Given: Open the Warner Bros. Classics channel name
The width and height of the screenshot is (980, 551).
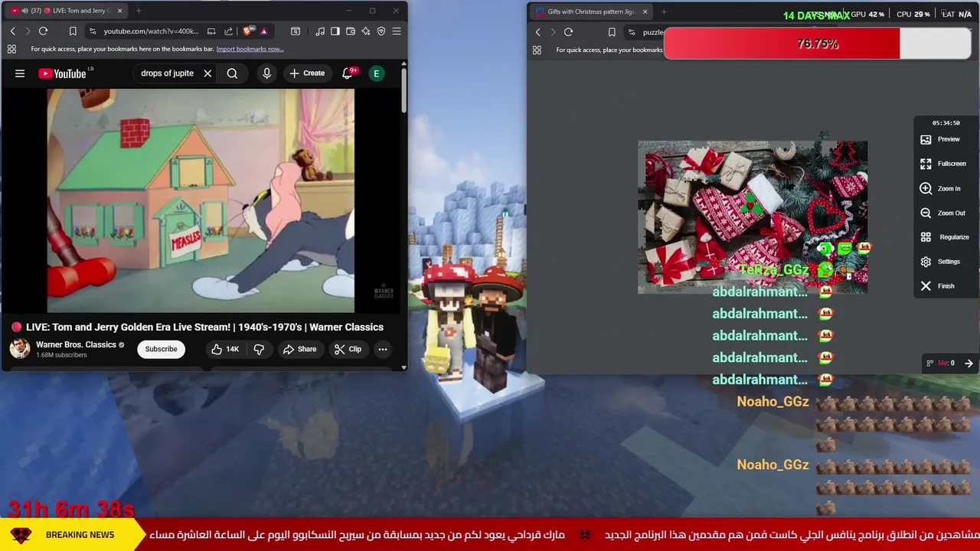Looking at the screenshot, I should pyautogui.click(x=76, y=344).
